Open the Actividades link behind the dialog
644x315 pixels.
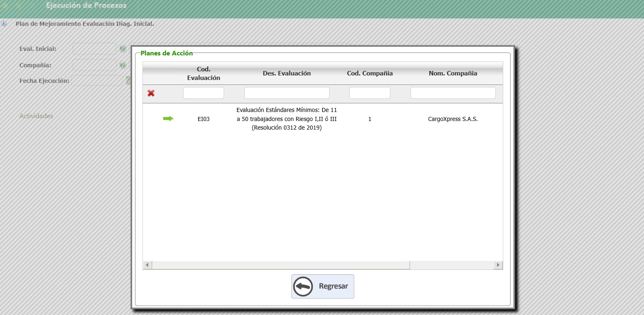36,116
